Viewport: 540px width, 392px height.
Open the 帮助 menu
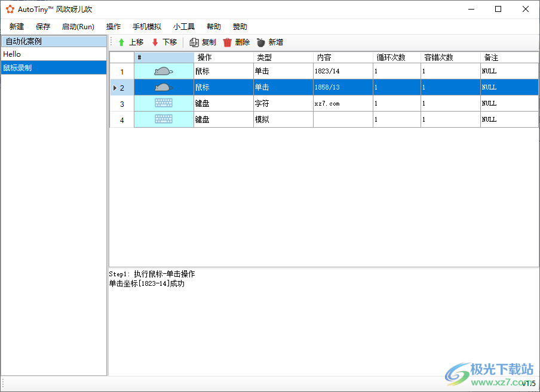(213, 26)
